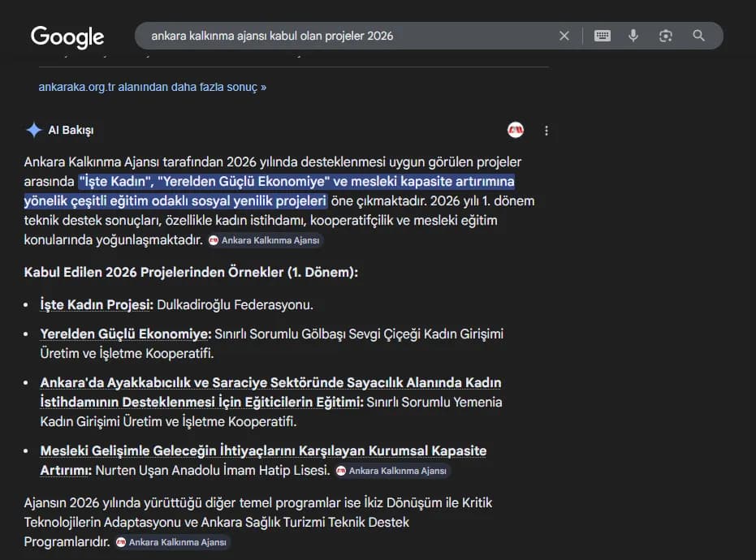Screen dimensions: 756x560
Task: Click the Google logo to return home
Action: pyautogui.click(x=67, y=37)
